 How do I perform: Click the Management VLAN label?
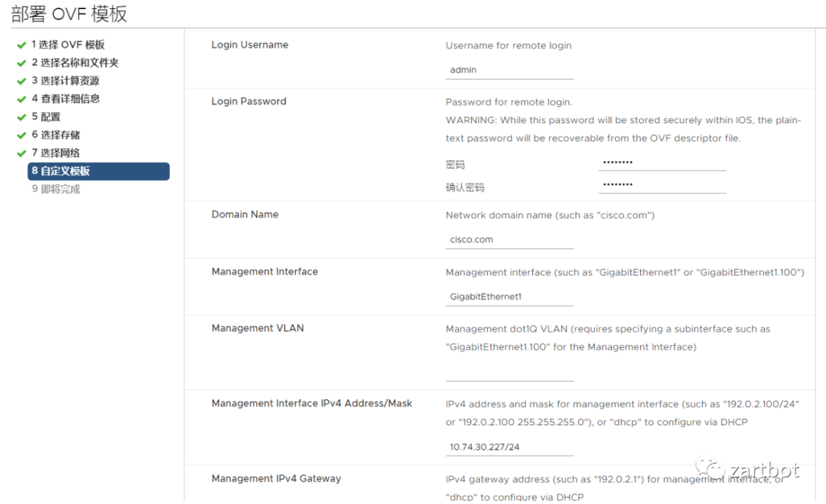(258, 328)
